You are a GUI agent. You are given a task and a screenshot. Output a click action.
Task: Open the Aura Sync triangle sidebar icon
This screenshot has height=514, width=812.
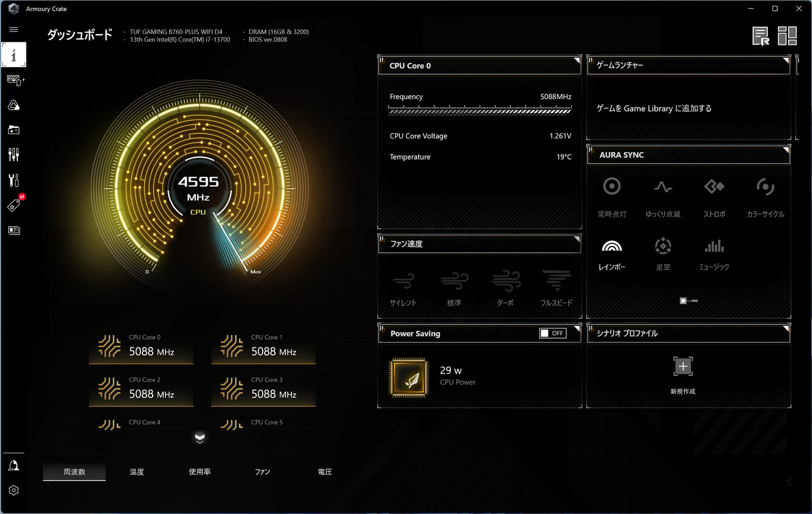(14, 105)
